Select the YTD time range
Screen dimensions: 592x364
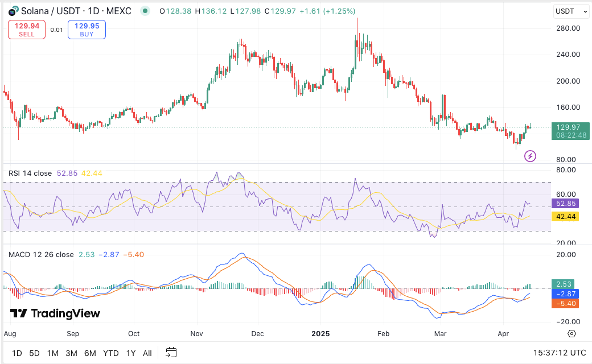pyautogui.click(x=110, y=353)
